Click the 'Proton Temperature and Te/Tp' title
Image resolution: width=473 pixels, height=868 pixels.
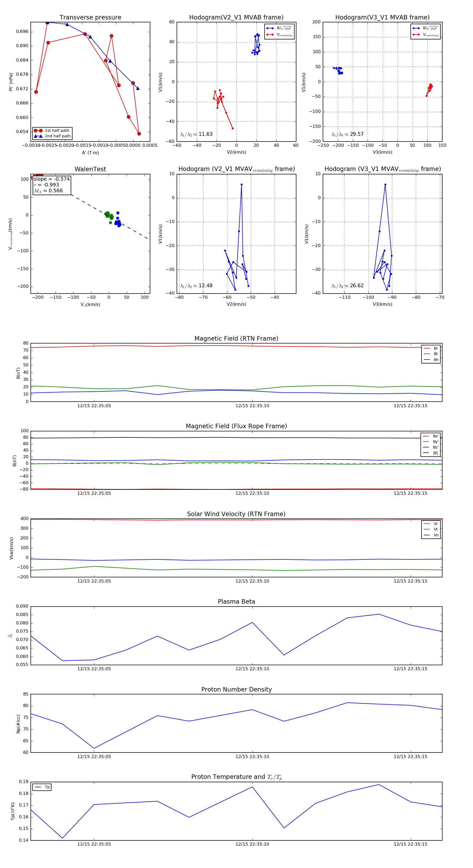coord(236,777)
